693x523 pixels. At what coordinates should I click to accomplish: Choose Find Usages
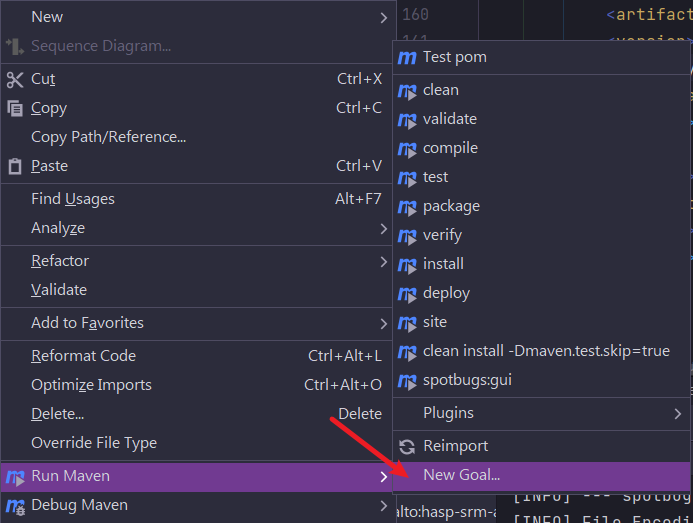197,199
